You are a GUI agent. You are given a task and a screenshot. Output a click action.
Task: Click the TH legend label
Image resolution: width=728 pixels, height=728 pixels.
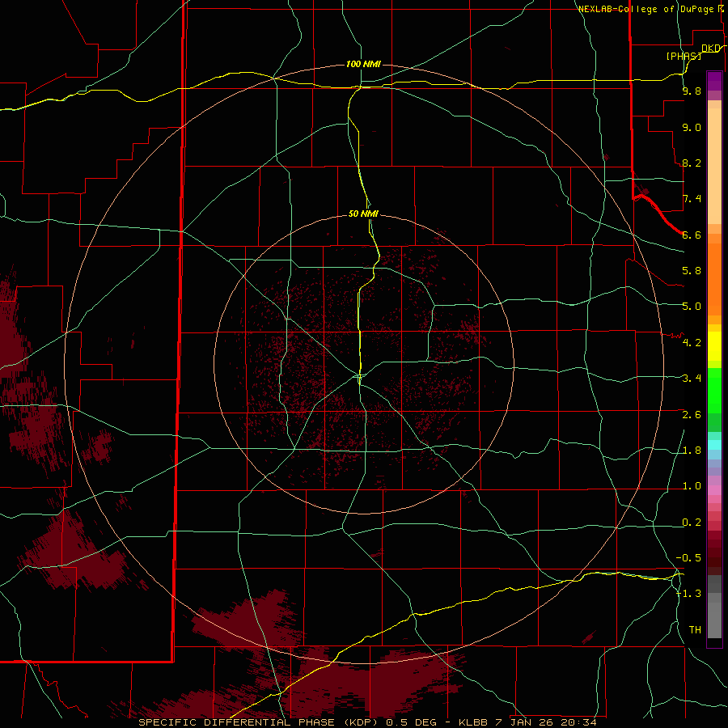(x=695, y=630)
